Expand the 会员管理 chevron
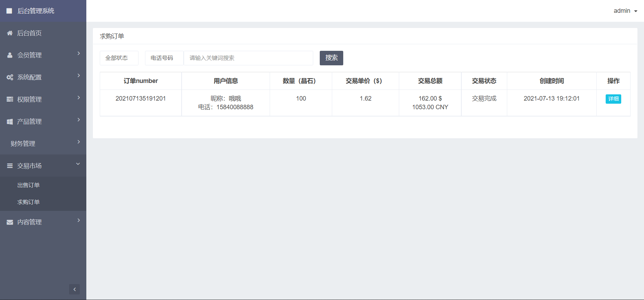This screenshot has width=644, height=300. [x=79, y=53]
